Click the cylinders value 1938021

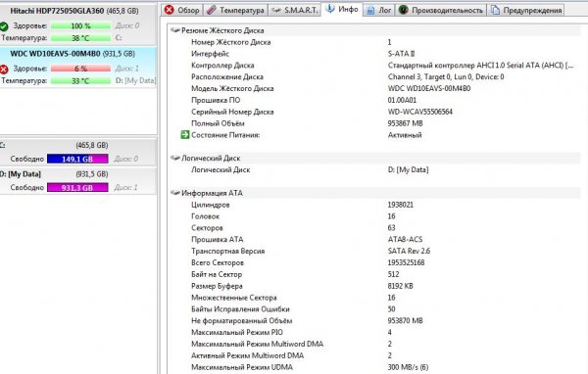401,205
